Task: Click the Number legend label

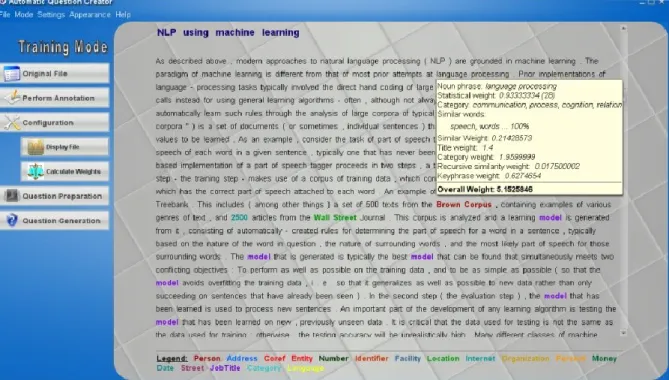Action: coord(334,358)
